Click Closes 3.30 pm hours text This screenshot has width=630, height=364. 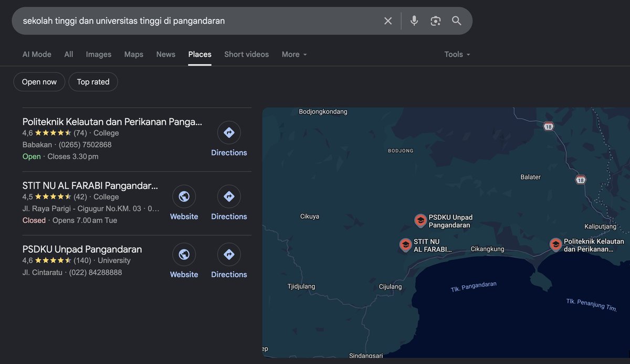coord(73,156)
